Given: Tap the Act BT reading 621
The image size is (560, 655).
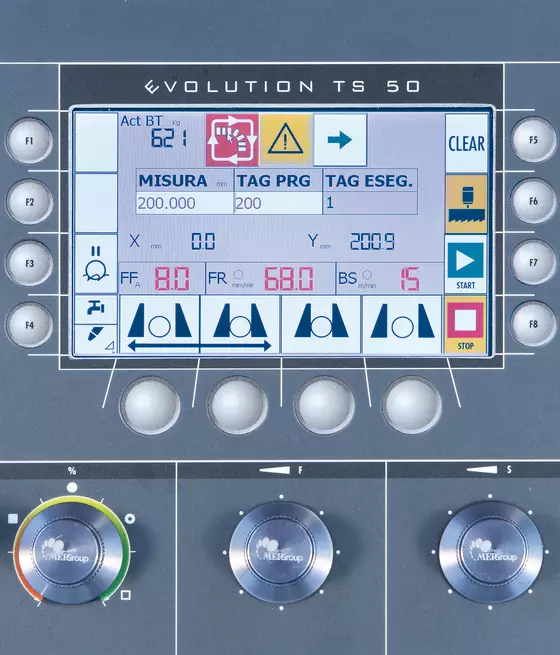Looking at the screenshot, I should tap(169, 138).
